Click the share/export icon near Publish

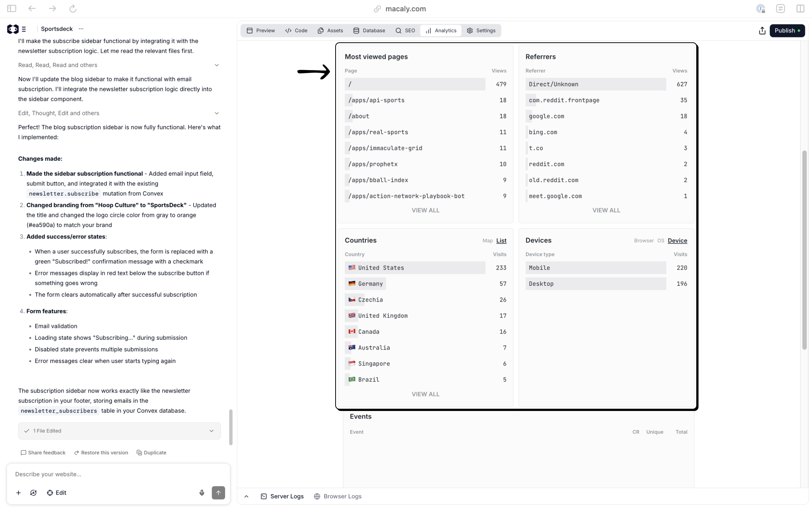[762, 30]
